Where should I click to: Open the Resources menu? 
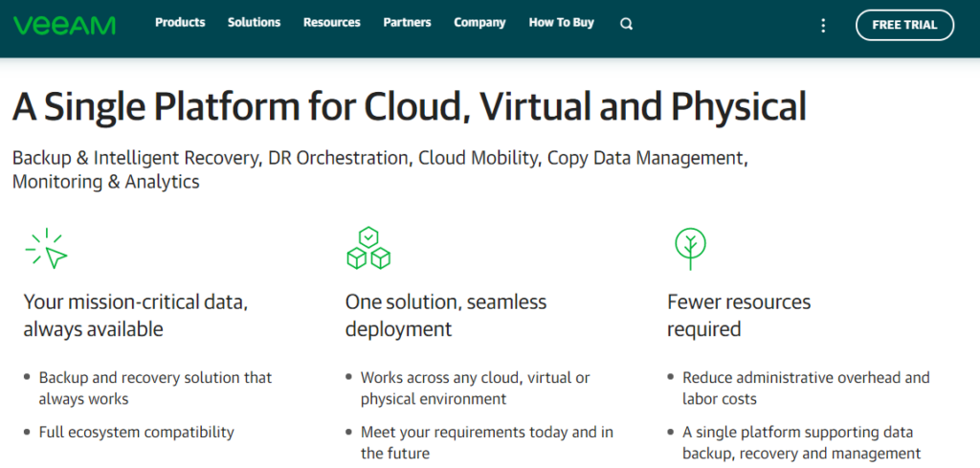point(332,23)
